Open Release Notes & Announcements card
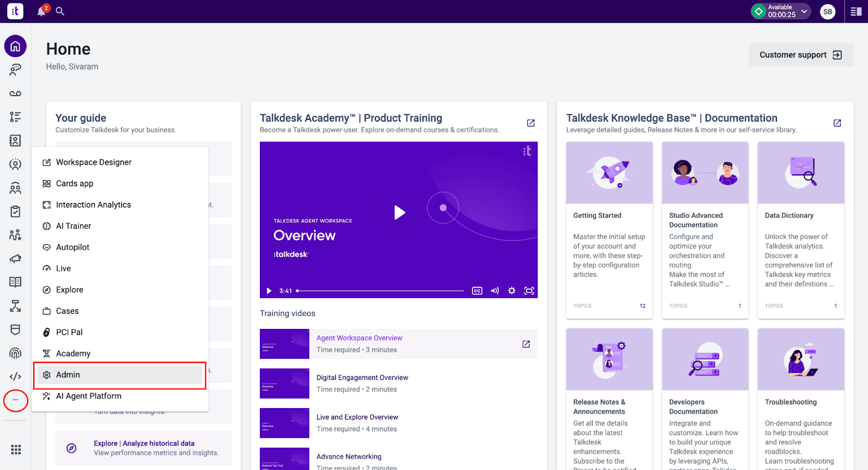Viewport: 868px width, 470px height. point(609,399)
